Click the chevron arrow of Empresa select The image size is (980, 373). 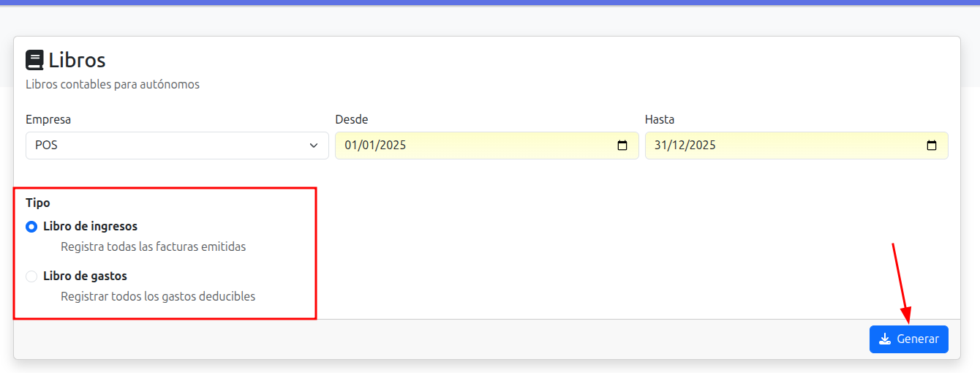click(x=314, y=146)
